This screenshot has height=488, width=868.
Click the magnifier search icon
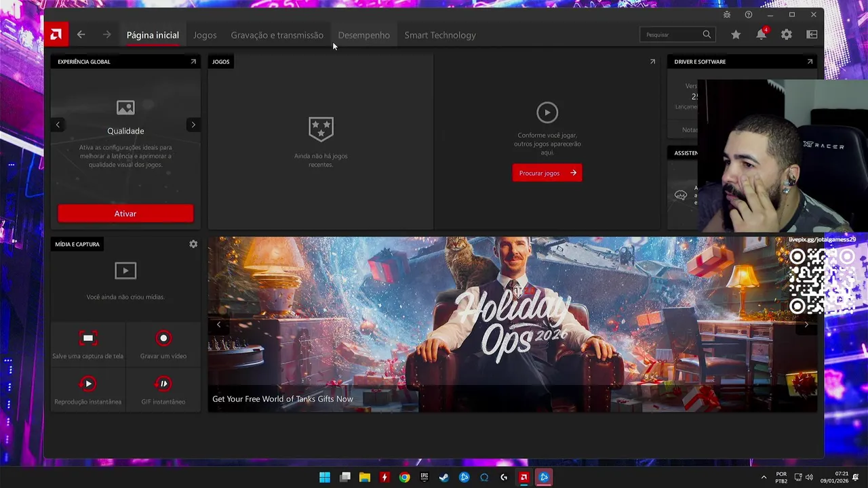[x=707, y=35]
